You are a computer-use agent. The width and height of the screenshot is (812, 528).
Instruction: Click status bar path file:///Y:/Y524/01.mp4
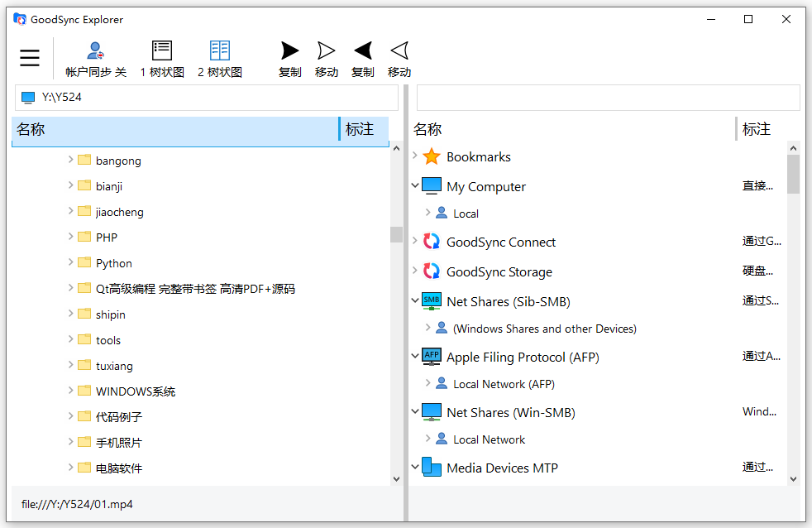pyautogui.click(x=77, y=504)
